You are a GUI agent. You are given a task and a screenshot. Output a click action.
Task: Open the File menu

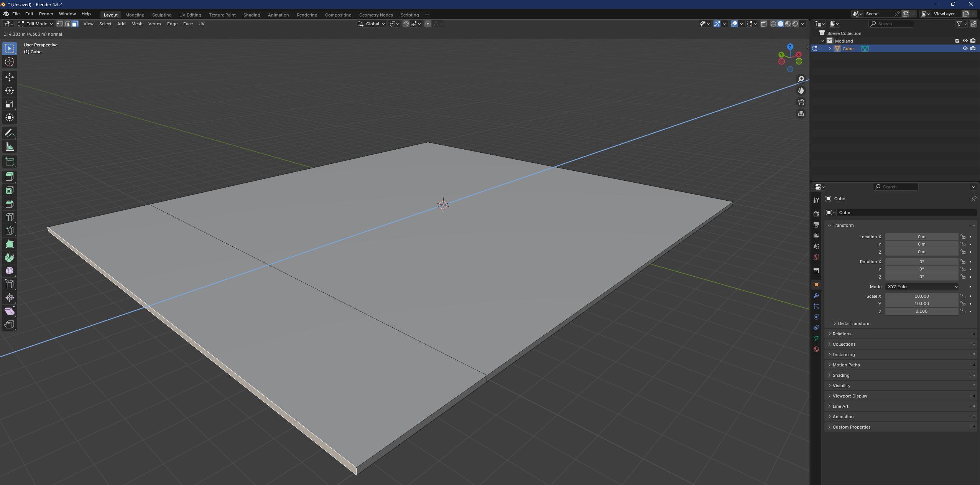(x=16, y=14)
